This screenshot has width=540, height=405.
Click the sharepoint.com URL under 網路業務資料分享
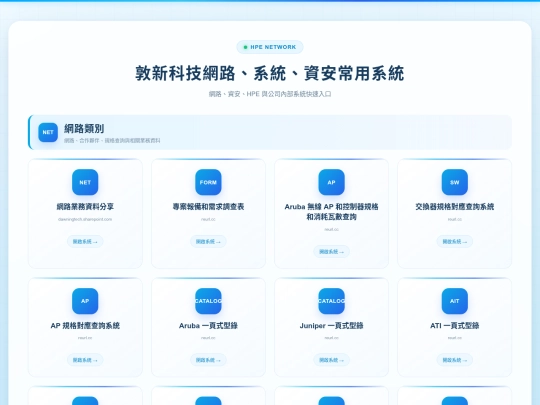85,219
